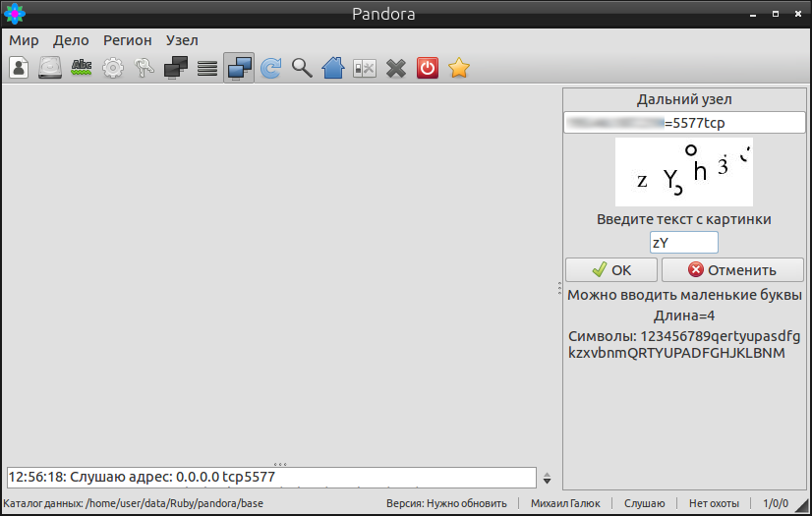
Task: Toggle the blue monitors listen icon
Action: 239,68
